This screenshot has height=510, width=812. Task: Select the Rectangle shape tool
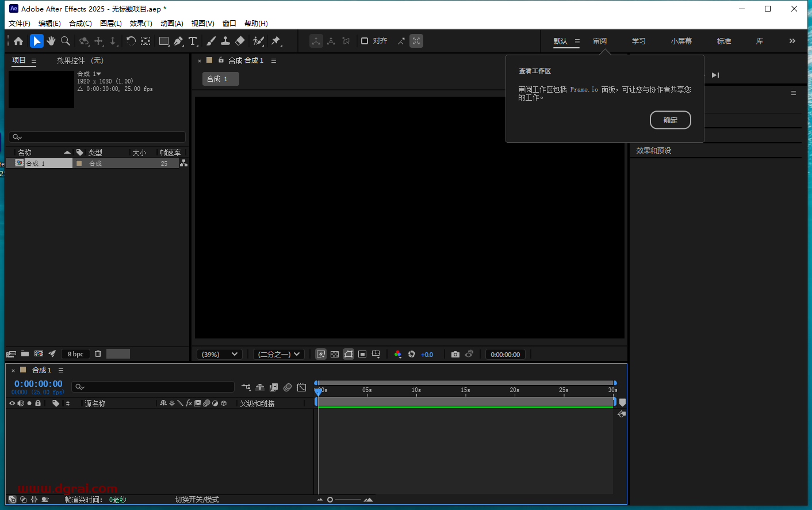tap(164, 41)
